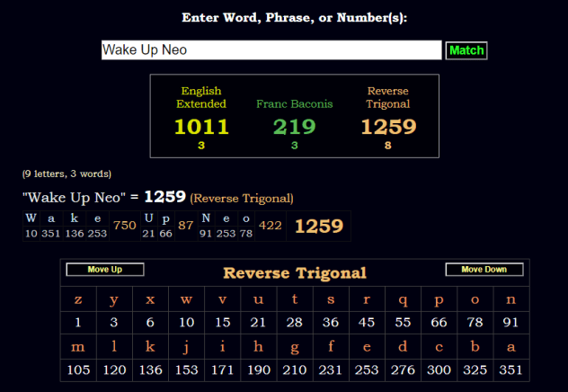Select letter z in the cipher chart

(78, 300)
